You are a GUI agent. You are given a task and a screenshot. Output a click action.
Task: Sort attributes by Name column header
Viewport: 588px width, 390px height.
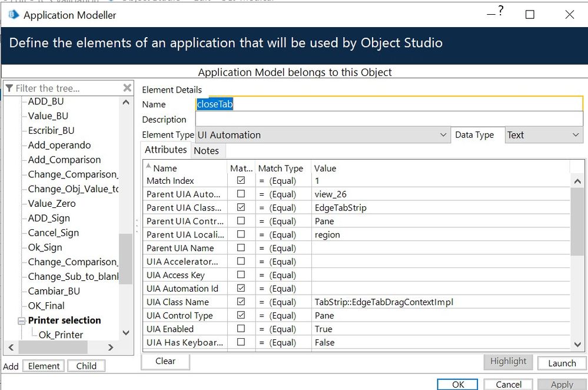click(165, 168)
